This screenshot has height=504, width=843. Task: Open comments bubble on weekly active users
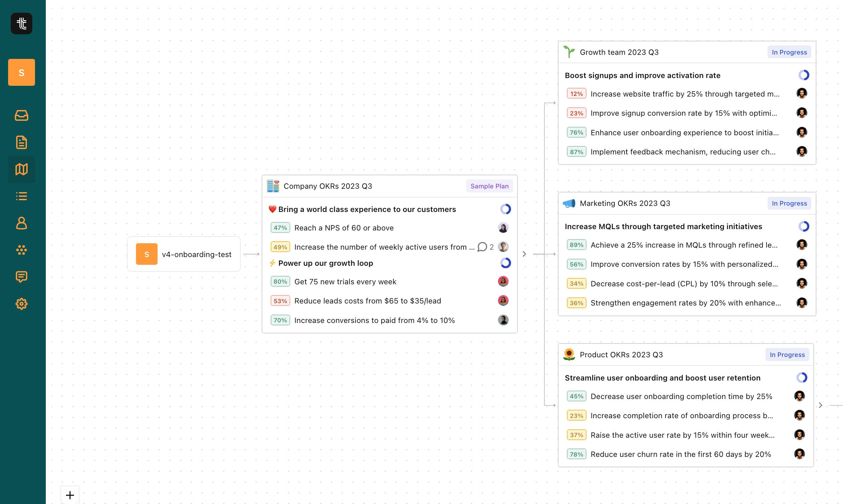click(x=482, y=247)
